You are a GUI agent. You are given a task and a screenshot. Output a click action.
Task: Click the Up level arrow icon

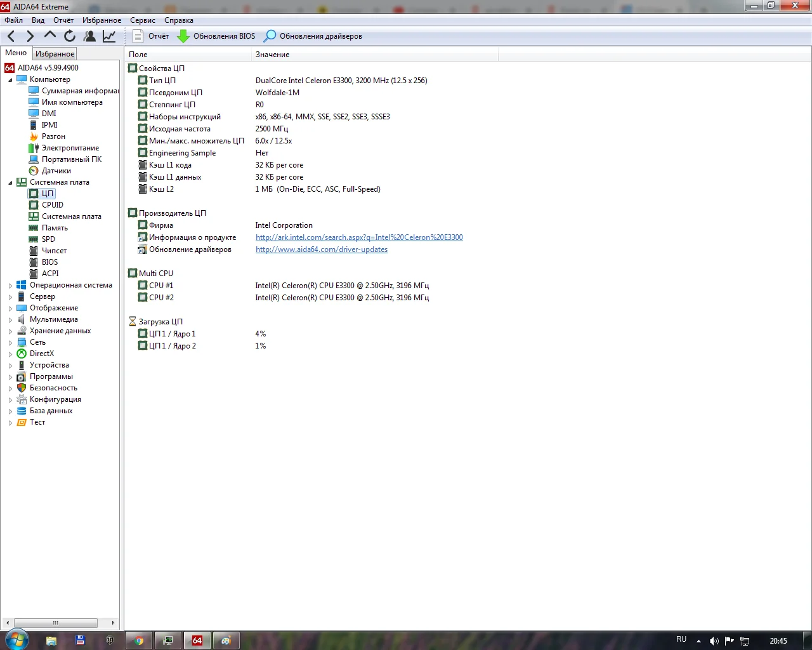[x=49, y=36]
